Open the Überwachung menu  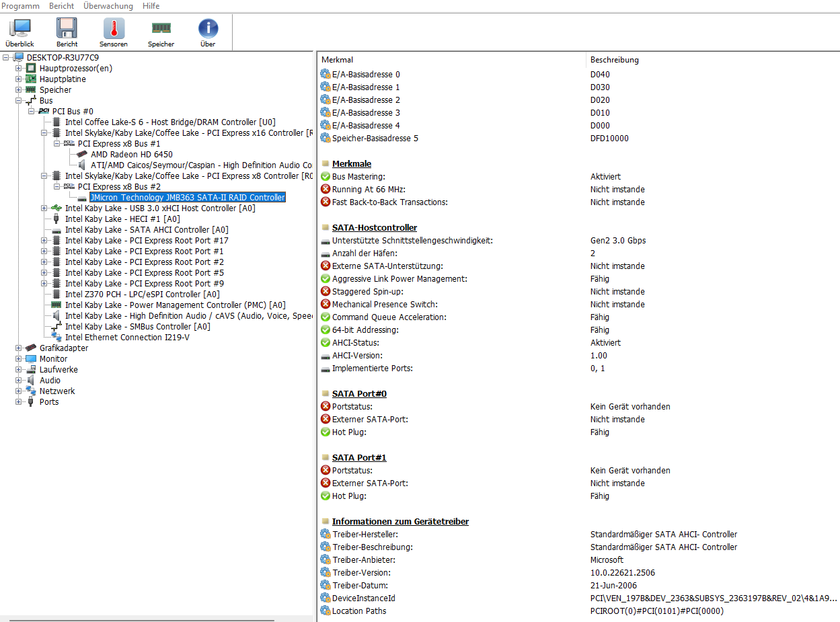[x=108, y=6]
